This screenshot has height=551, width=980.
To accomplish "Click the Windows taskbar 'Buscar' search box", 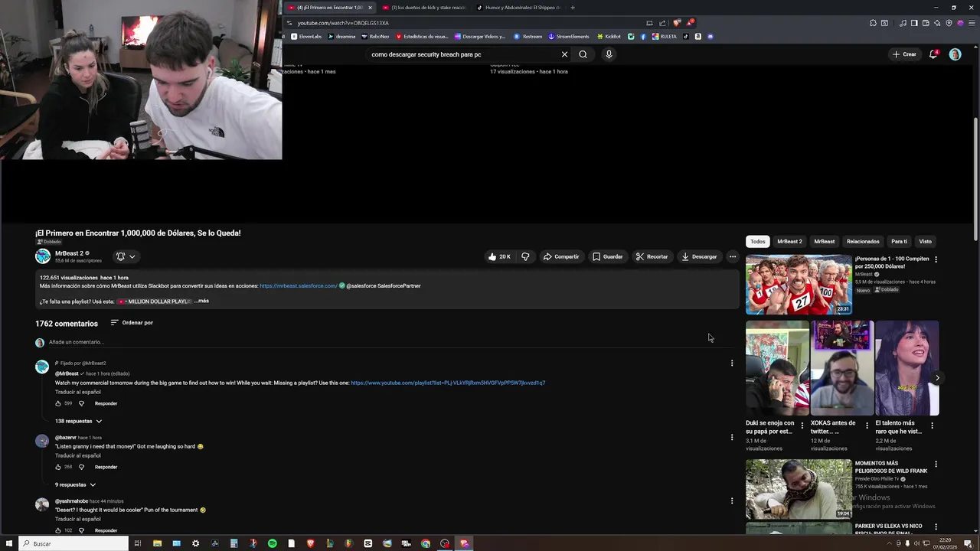I will [73, 543].
